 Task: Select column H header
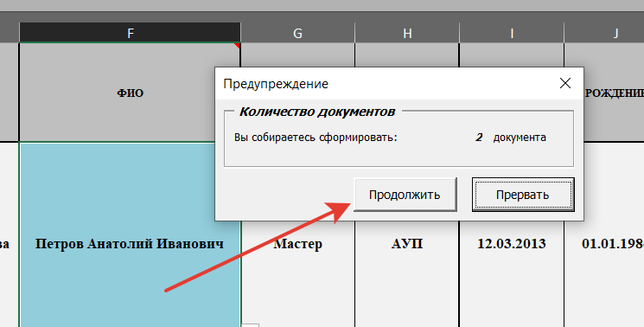pyautogui.click(x=407, y=33)
